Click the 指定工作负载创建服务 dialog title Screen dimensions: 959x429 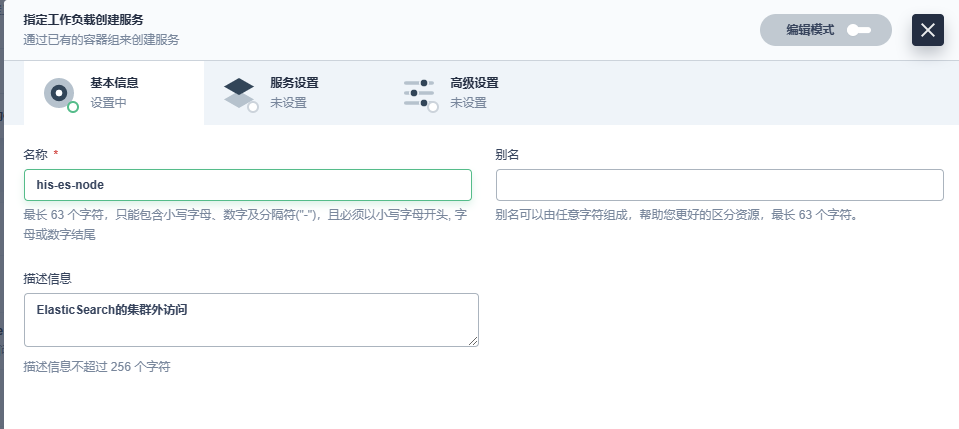click(81, 20)
